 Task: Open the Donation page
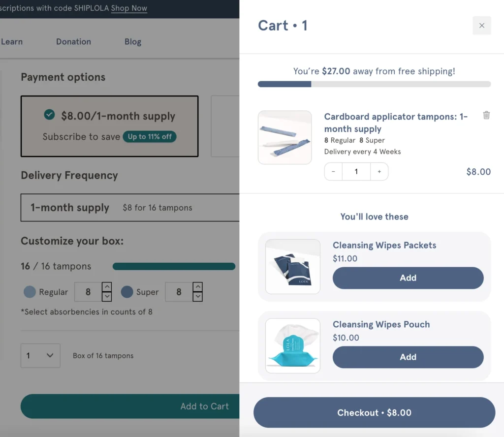tap(73, 42)
